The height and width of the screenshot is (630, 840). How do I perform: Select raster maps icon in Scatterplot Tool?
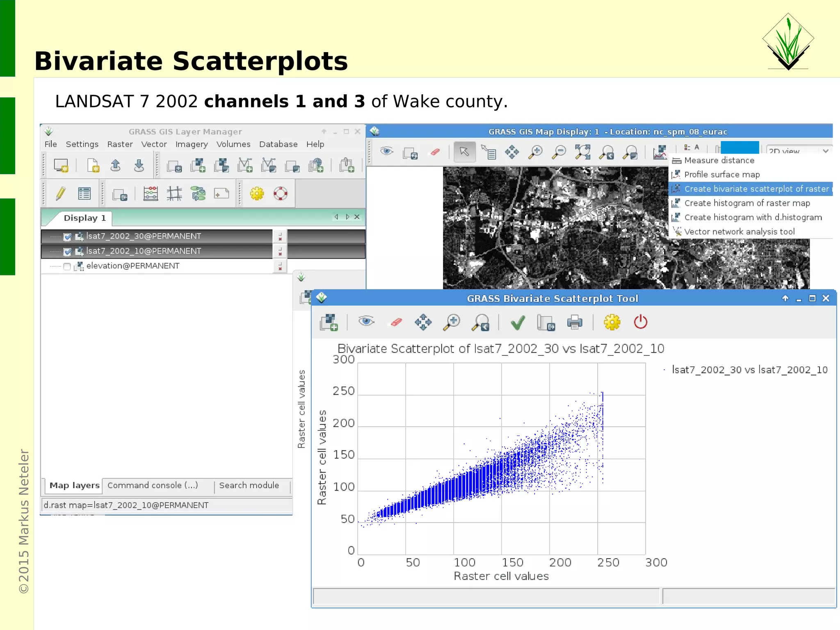pos(329,322)
